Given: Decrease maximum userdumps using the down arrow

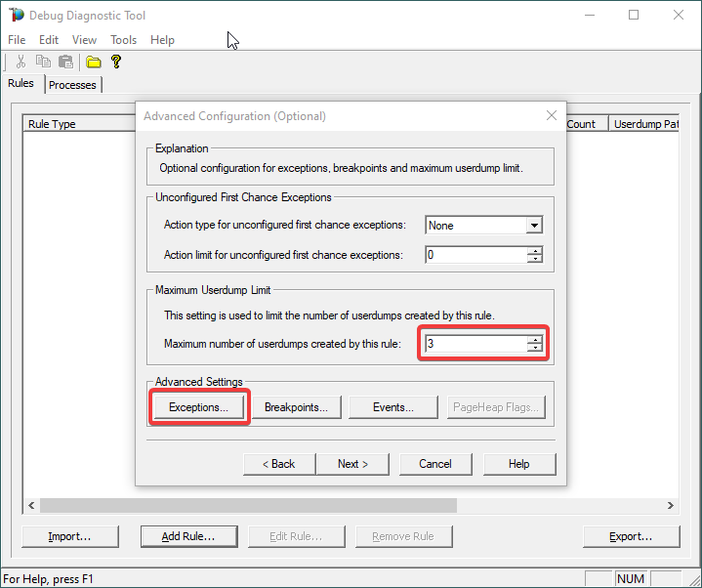Looking at the screenshot, I should tap(534, 348).
